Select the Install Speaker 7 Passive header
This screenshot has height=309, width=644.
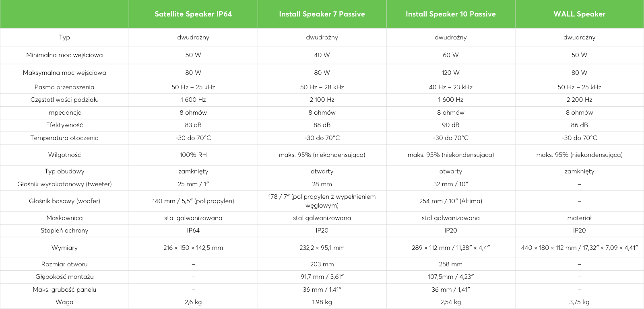[x=322, y=14]
